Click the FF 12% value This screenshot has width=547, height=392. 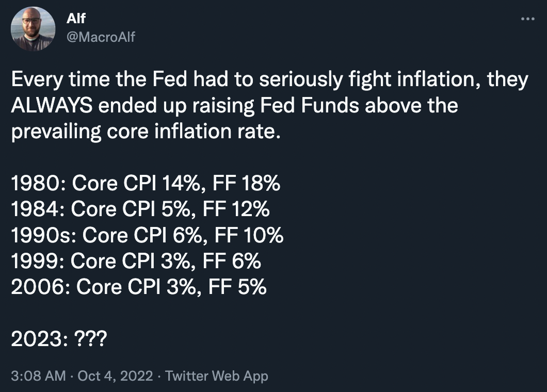click(236, 209)
